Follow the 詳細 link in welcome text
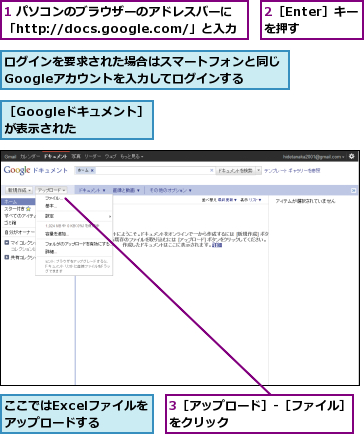Image resolution: width=364 pixels, height=434 pixels. [x=217, y=245]
